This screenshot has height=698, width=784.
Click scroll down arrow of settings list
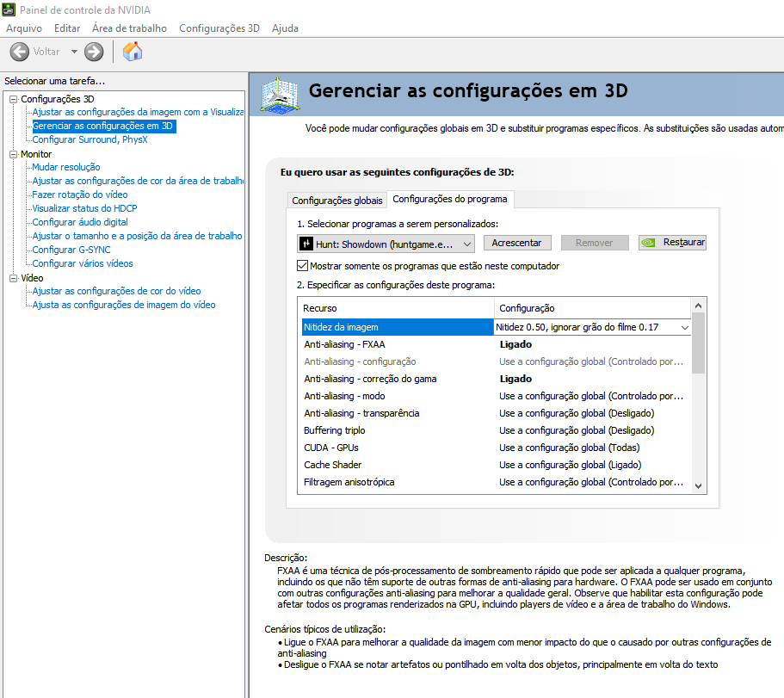699,486
